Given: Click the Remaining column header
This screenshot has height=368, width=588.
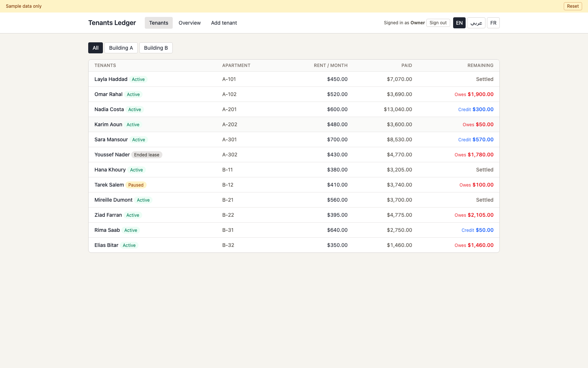Looking at the screenshot, I should (480, 66).
